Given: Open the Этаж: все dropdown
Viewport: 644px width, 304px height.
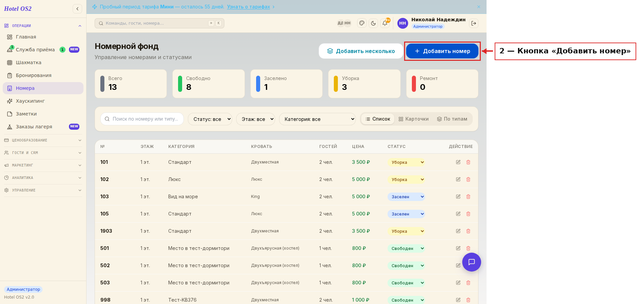Looking at the screenshot, I should [x=255, y=119].
